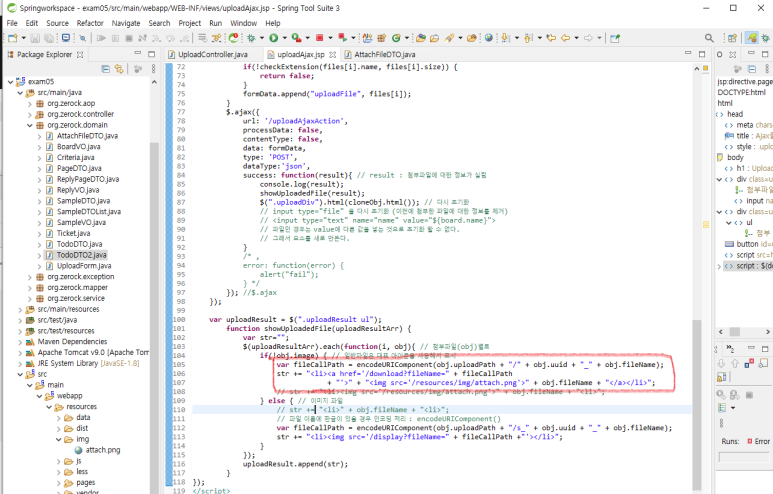Click the Open Type folder icon
Screen dimensions: 773x494
click(421, 38)
